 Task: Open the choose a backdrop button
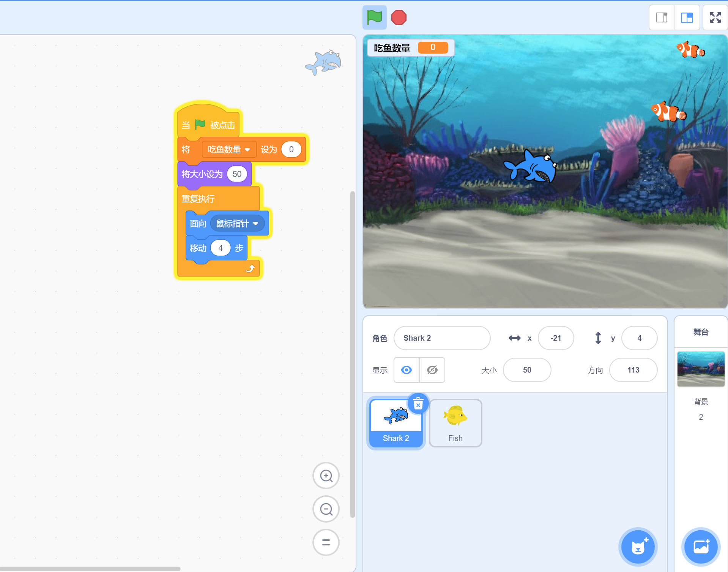point(701,547)
